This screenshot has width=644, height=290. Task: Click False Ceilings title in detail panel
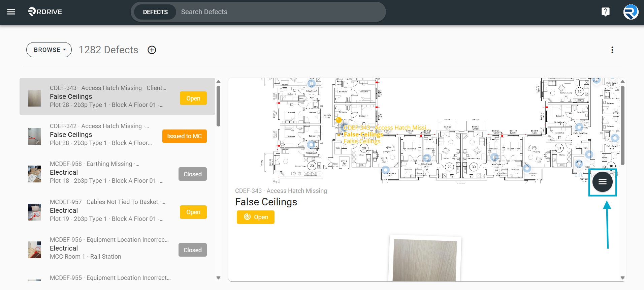pos(266,202)
